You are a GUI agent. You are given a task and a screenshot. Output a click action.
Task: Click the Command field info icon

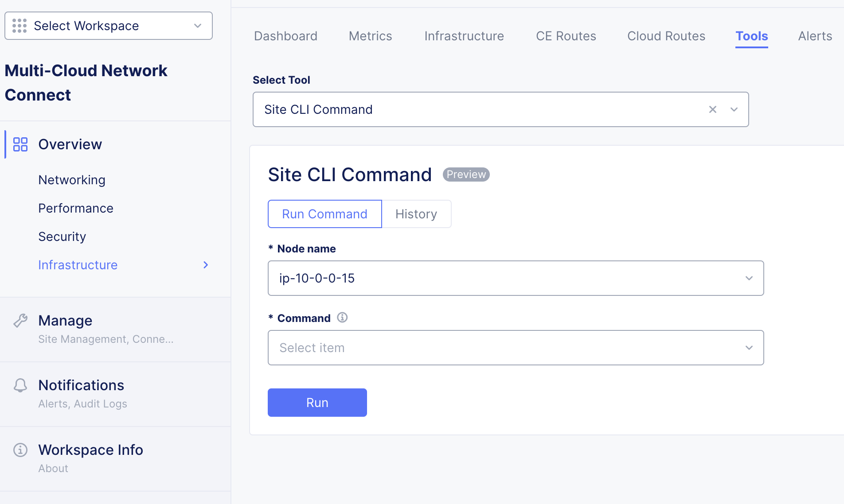(x=342, y=318)
